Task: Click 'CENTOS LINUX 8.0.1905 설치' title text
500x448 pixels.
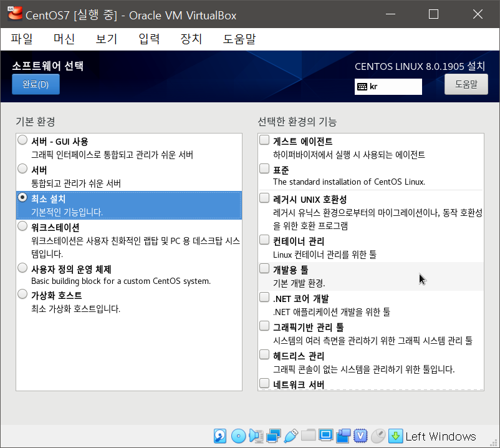Action: 420,66
